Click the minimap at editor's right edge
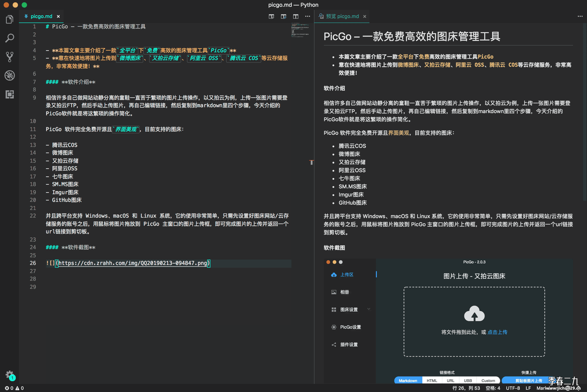This screenshot has width=587, height=392. click(300, 30)
